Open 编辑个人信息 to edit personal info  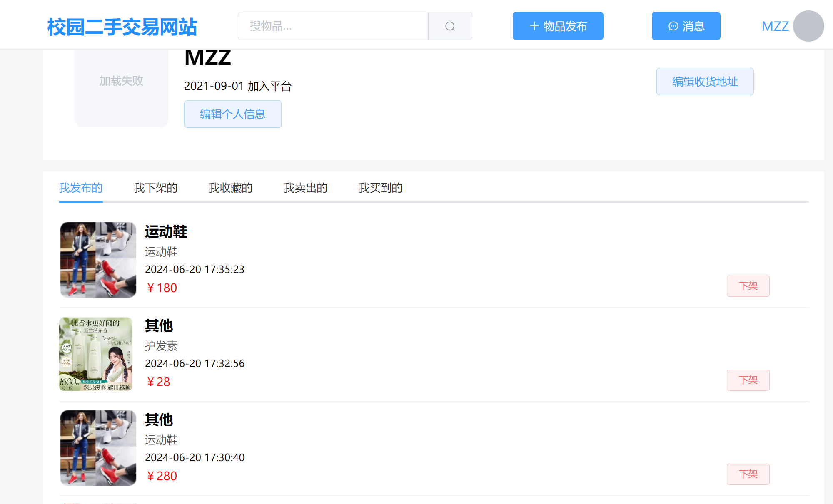click(x=232, y=114)
